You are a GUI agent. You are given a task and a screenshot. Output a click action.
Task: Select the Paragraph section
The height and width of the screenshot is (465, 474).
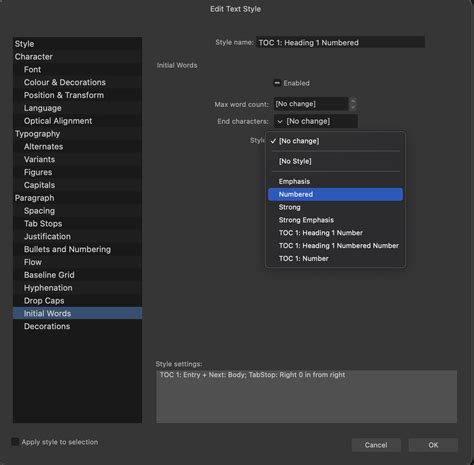(77, 198)
